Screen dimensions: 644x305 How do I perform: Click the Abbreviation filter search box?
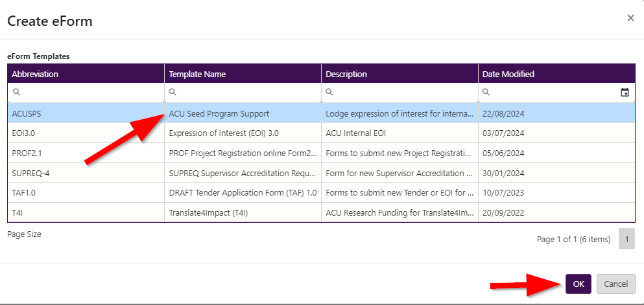tap(89, 93)
